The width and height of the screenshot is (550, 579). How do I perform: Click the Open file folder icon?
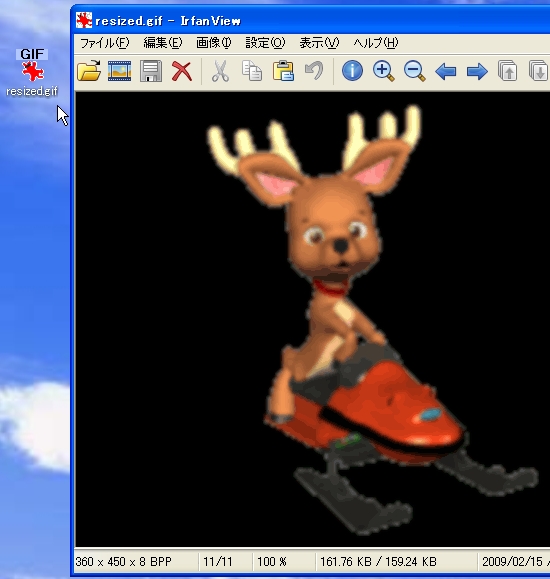[89, 71]
